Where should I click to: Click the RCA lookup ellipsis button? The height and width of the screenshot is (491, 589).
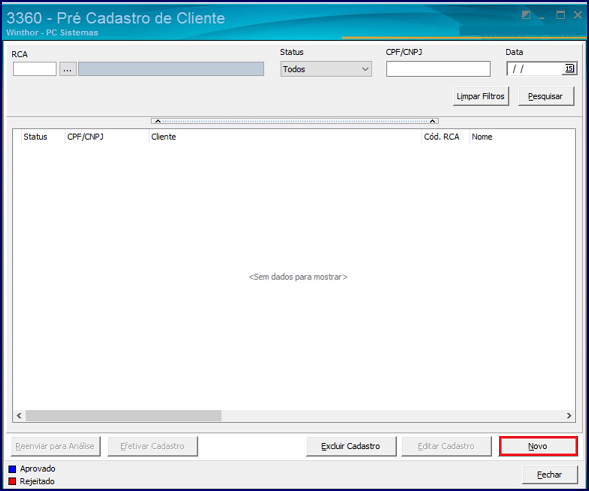tap(68, 69)
